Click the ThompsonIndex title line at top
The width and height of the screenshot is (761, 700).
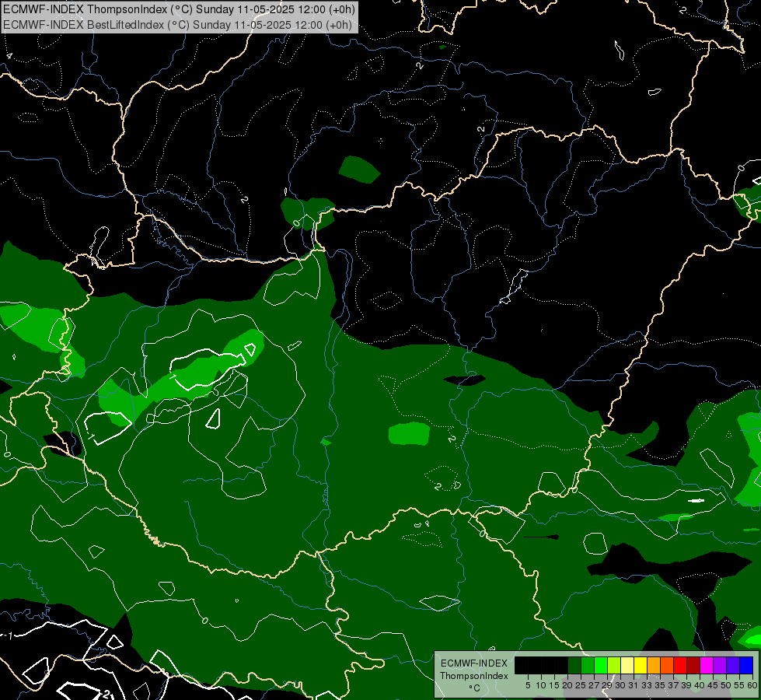click(x=179, y=9)
